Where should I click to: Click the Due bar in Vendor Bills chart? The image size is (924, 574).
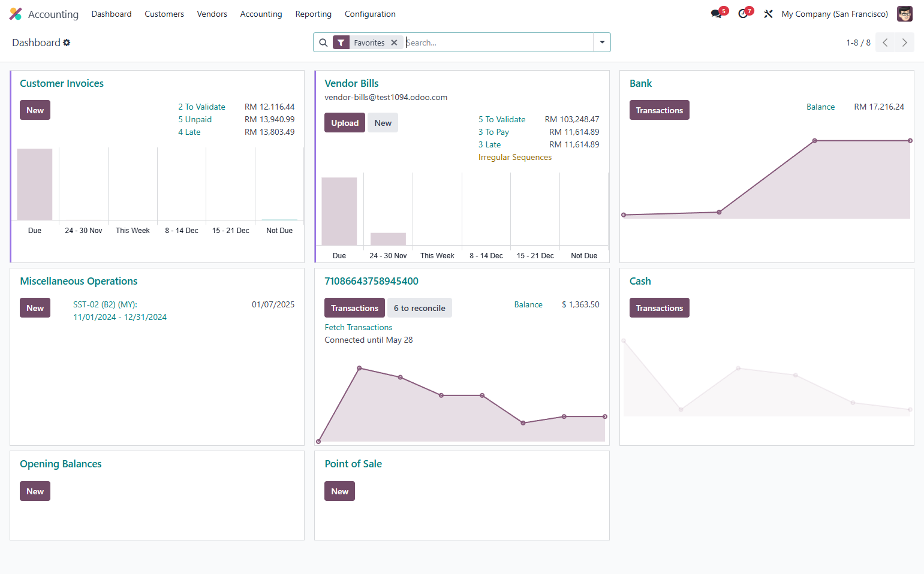[339, 211]
